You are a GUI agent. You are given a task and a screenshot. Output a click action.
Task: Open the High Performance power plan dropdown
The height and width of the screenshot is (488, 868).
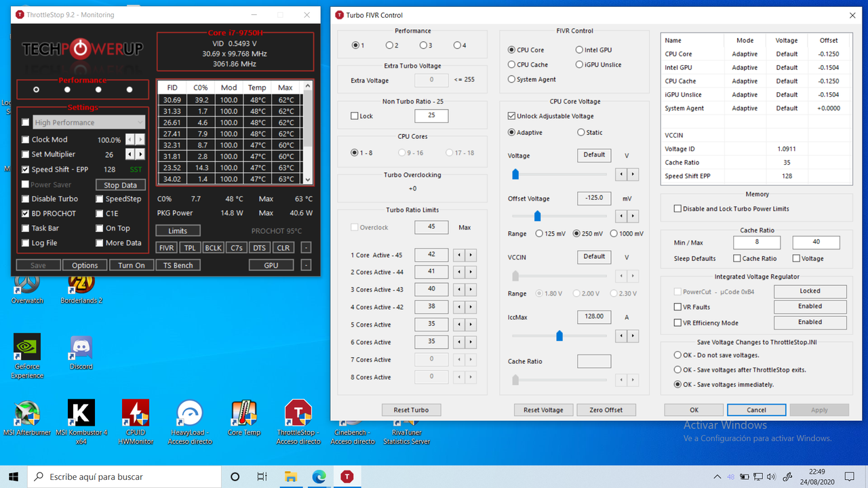click(89, 122)
